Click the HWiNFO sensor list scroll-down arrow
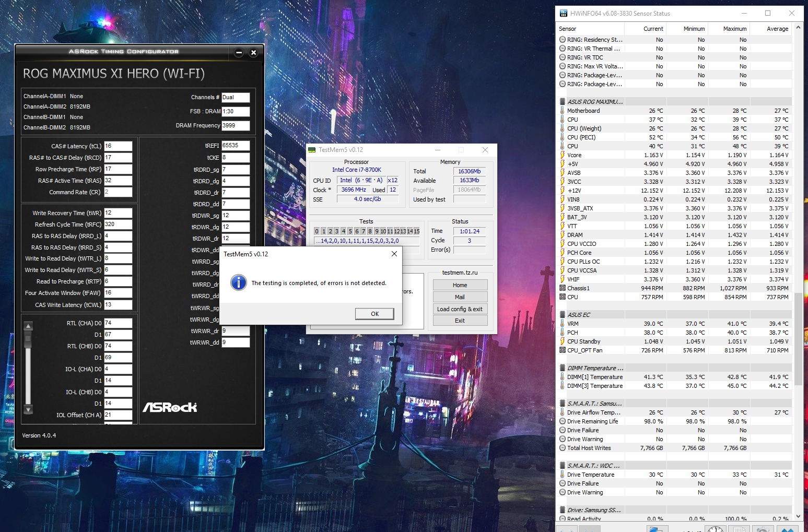The image size is (808, 532). click(798, 516)
